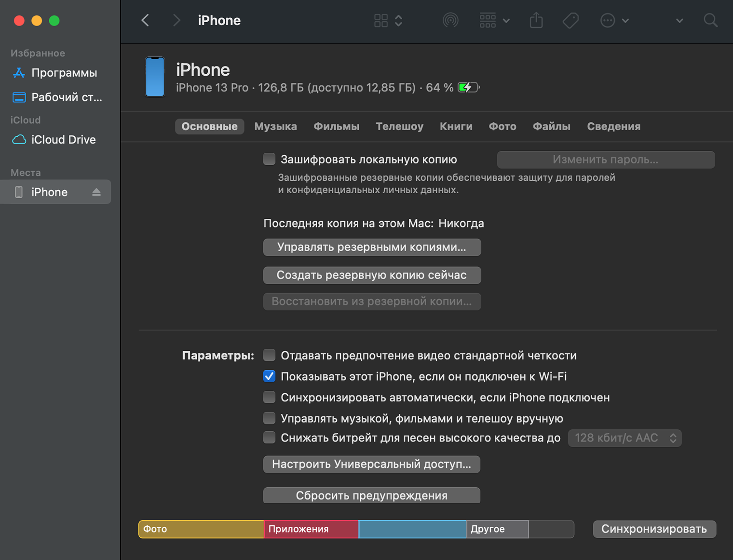Image resolution: width=733 pixels, height=560 pixels.
Task: Enable Снижать битрейт checkbox
Action: click(x=269, y=438)
